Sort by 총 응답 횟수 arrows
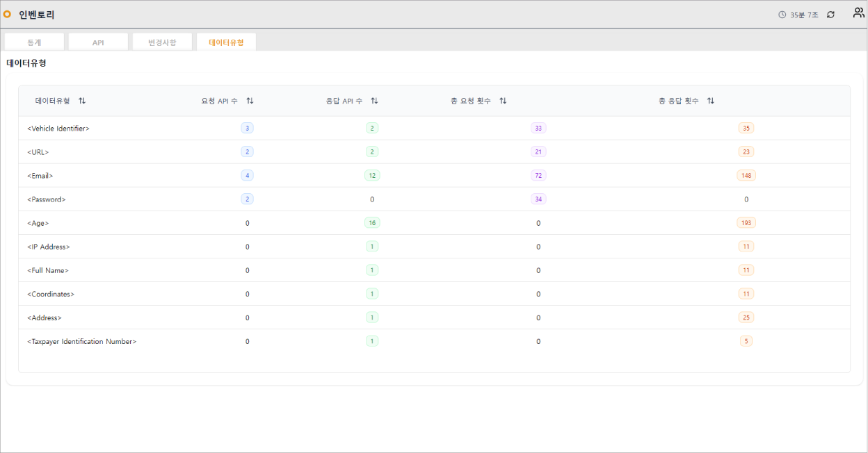This screenshot has height=453, width=868. pos(710,101)
